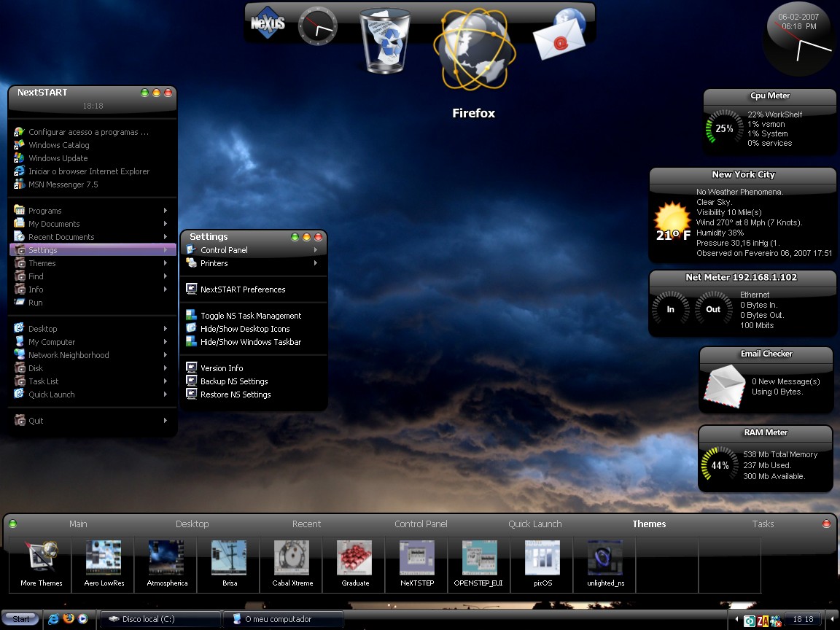Toggle Hide/Show Windows Taskbar

250,342
